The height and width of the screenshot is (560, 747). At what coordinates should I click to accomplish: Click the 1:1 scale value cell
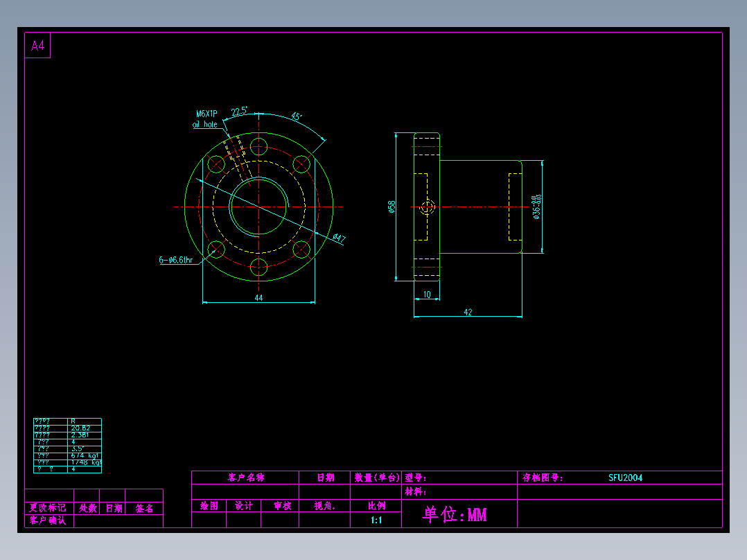tap(376, 520)
